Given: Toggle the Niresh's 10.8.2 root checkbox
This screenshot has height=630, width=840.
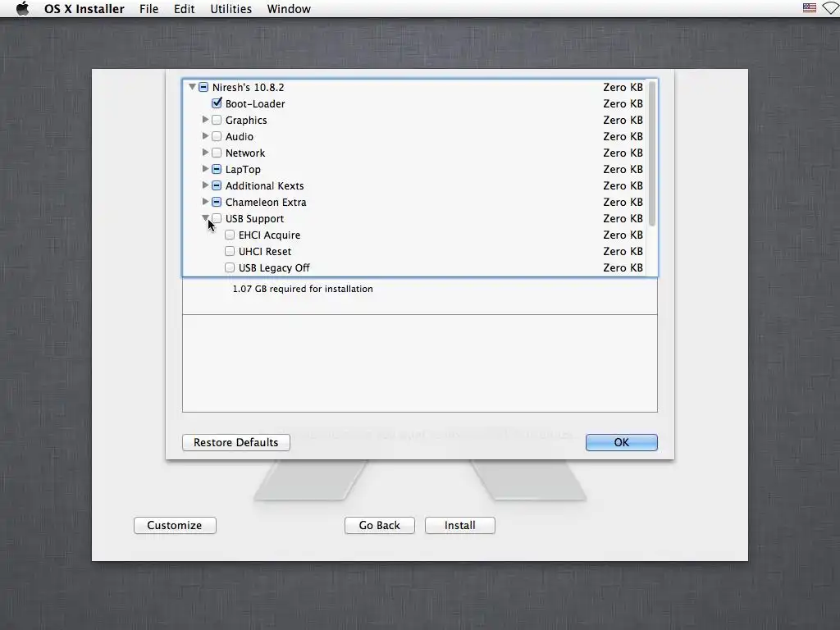Looking at the screenshot, I should click(203, 87).
